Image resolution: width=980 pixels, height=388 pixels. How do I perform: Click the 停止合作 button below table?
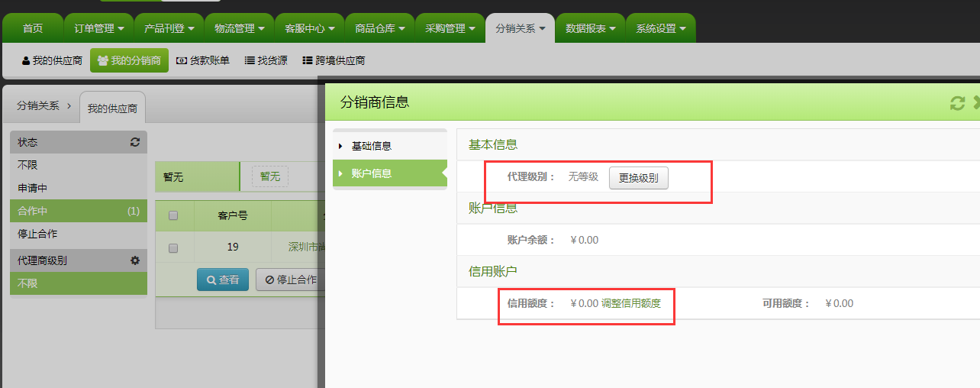tap(291, 280)
